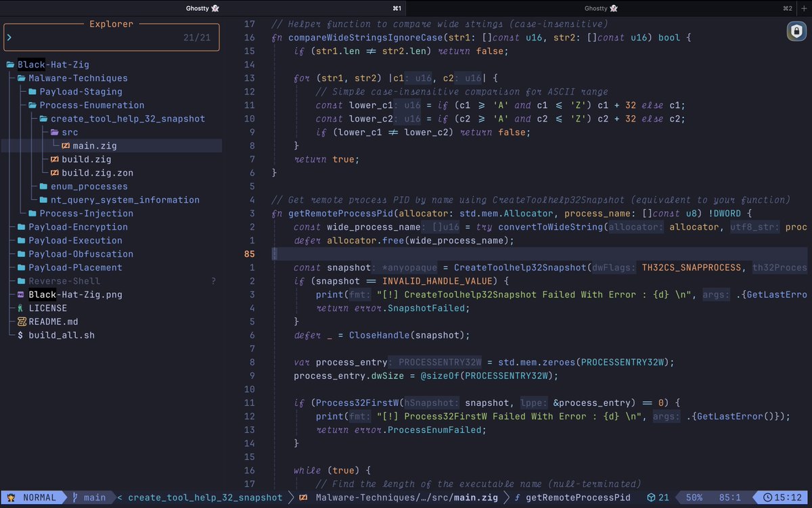Image resolution: width=812 pixels, height=508 pixels.
Task: Click the PNG image icon of Black-Hat-Zig.png
Action: (22, 294)
